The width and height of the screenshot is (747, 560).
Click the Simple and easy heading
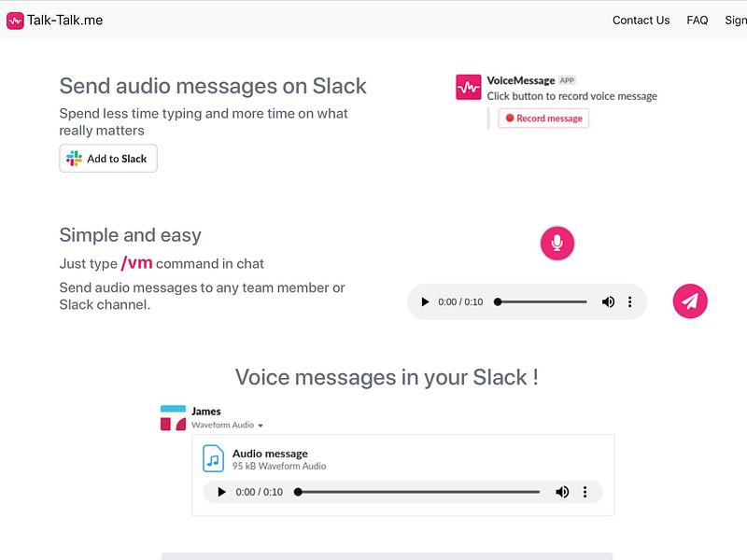click(x=130, y=235)
